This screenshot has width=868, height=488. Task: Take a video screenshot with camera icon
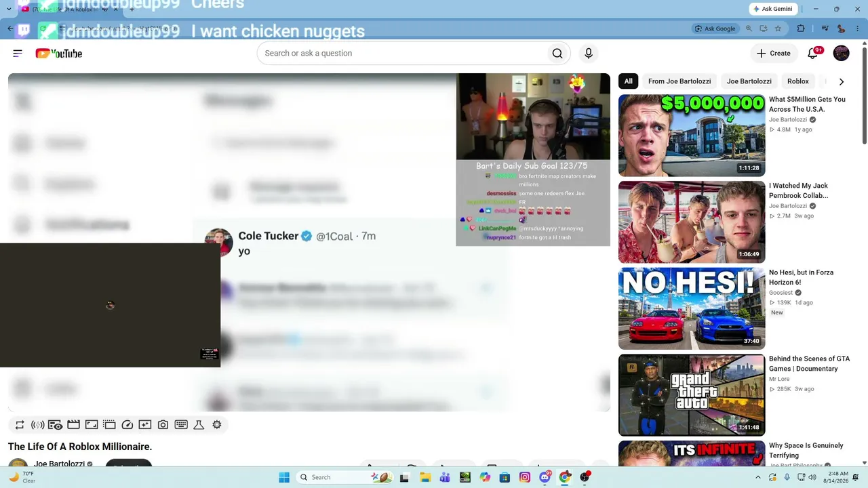(x=163, y=425)
